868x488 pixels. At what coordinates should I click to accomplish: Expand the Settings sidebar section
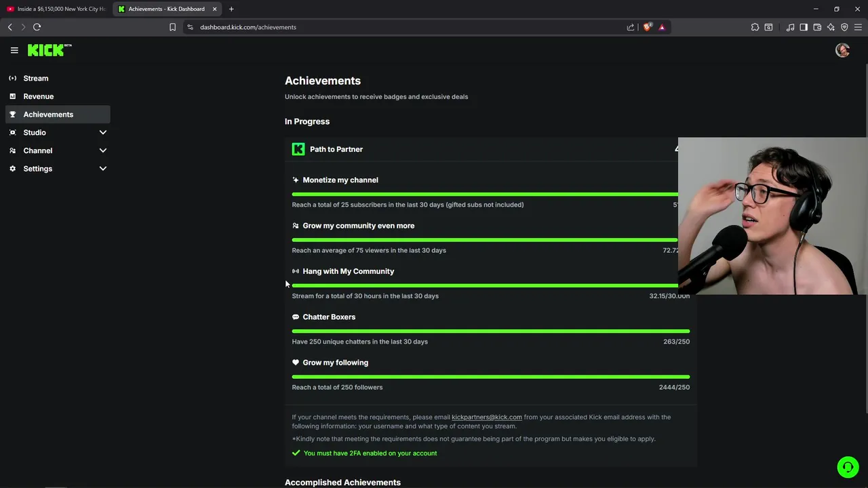(x=103, y=169)
